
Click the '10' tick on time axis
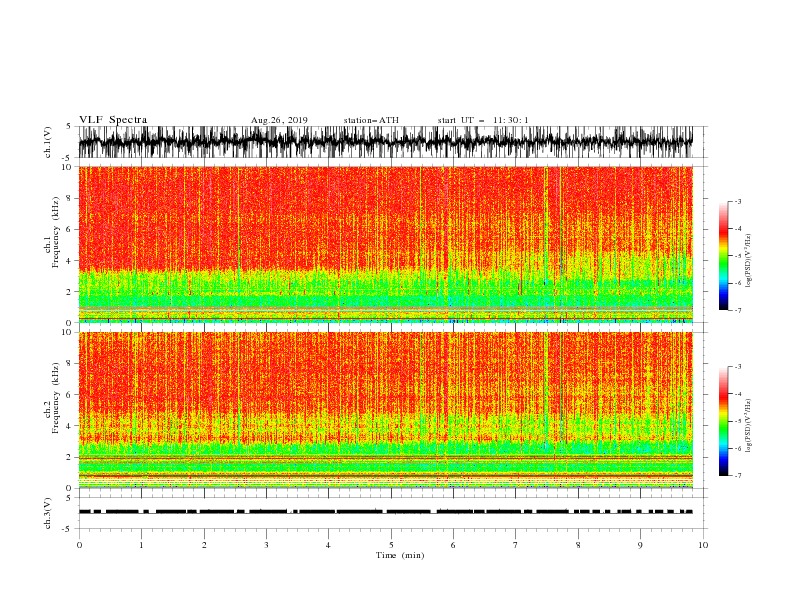(703, 545)
